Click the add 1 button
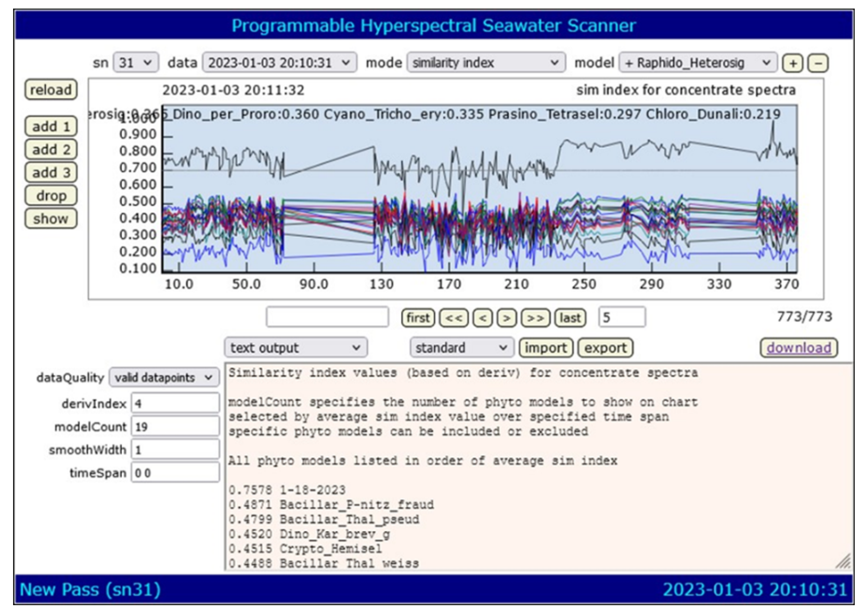866x616 pixels. 51,126
